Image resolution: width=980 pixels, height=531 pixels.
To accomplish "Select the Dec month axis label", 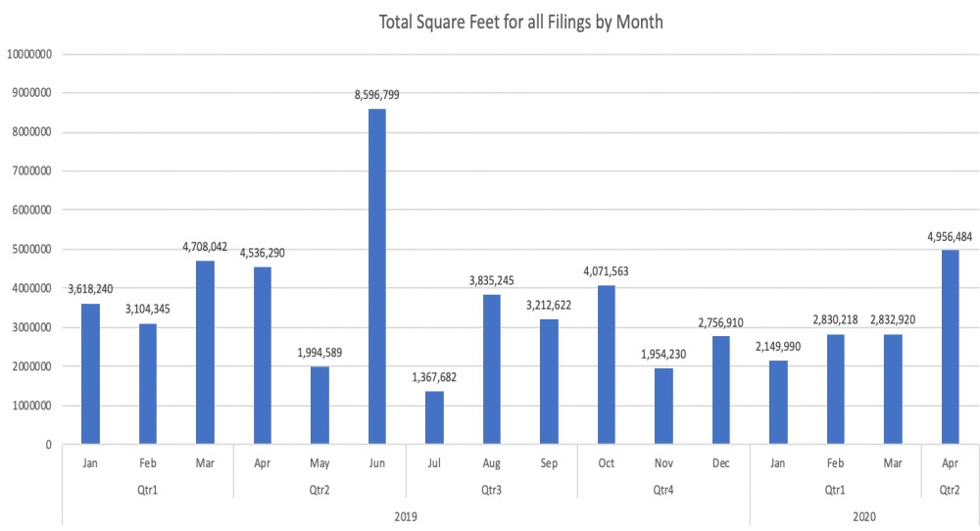I will pos(721,462).
